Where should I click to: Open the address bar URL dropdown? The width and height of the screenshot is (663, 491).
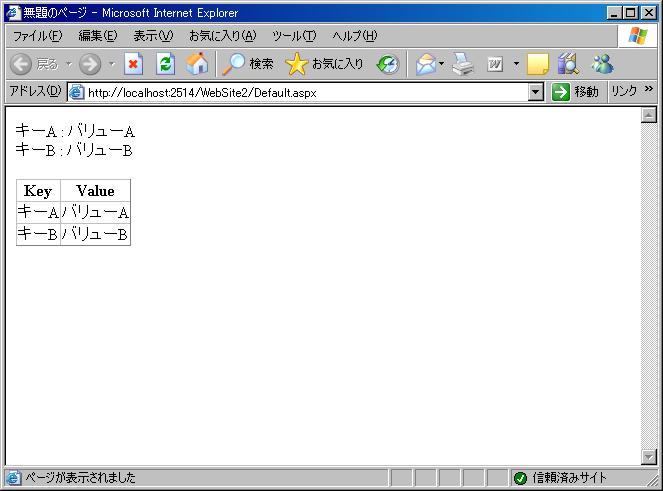pyautogui.click(x=536, y=92)
